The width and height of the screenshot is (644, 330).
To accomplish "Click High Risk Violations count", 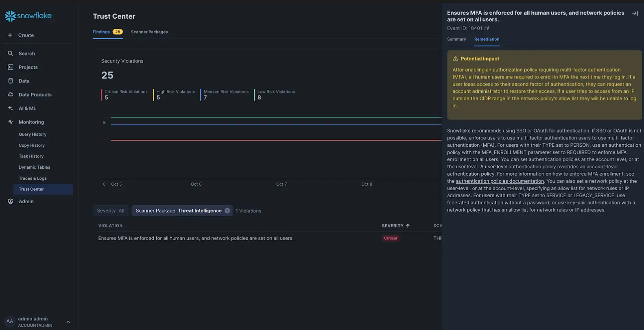I will pos(158,98).
